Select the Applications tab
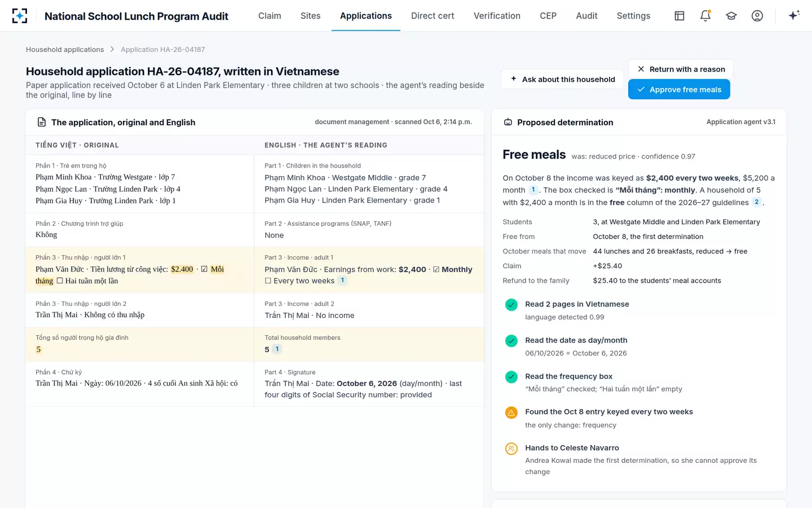The image size is (812, 508). [366, 16]
